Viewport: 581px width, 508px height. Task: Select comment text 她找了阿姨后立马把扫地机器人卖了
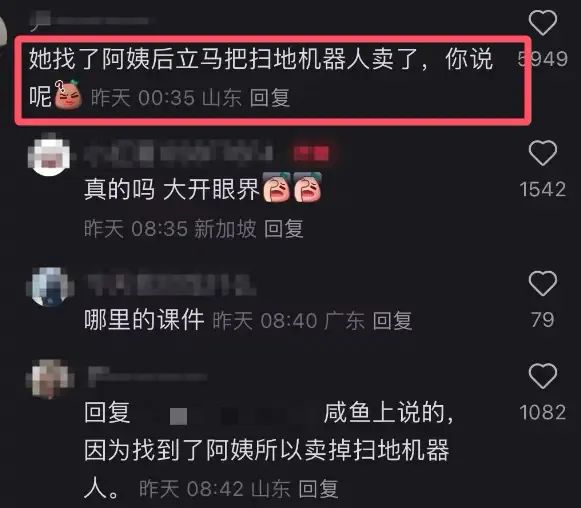(x=223, y=59)
